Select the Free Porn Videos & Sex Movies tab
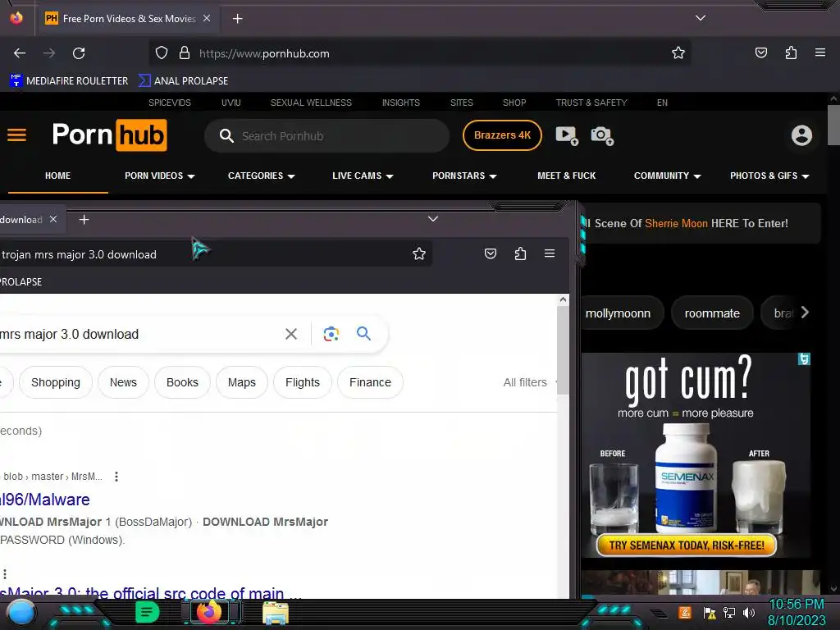The height and width of the screenshot is (630, 840). pos(128,19)
